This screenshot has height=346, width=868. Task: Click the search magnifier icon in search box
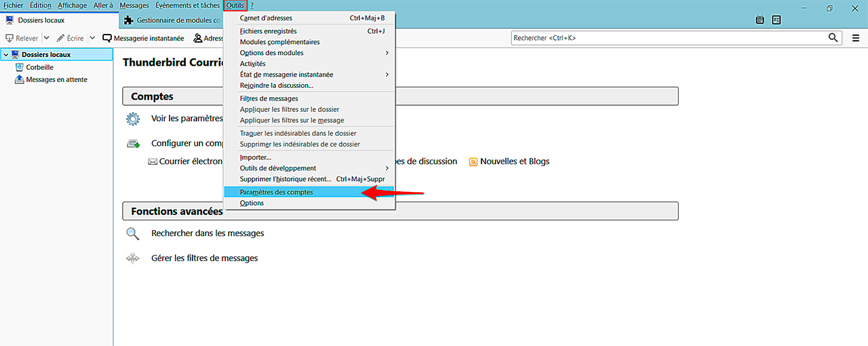coord(833,38)
